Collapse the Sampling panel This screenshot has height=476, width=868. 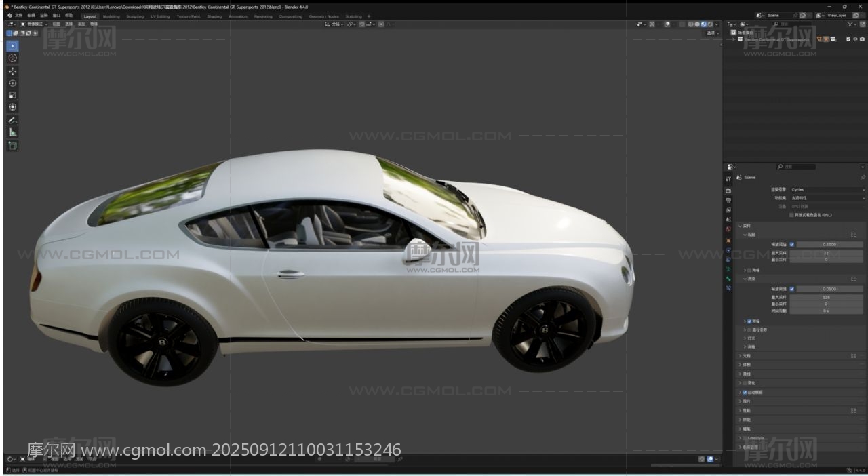tap(741, 226)
